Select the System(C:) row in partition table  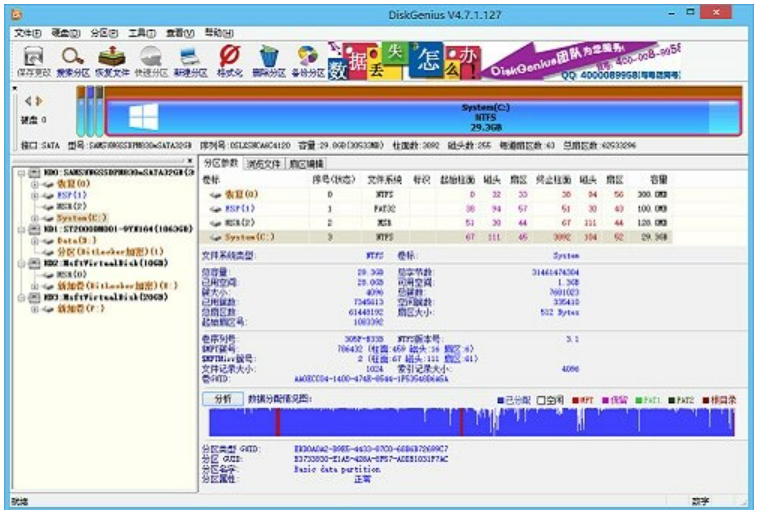pos(240,237)
